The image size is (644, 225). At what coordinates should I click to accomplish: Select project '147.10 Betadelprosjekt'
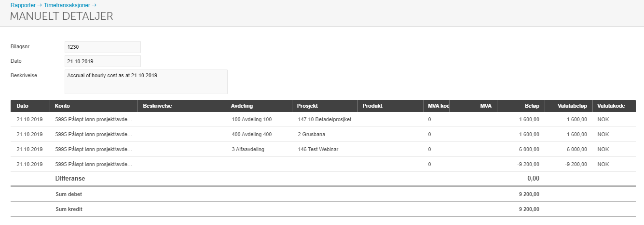[x=325, y=119]
